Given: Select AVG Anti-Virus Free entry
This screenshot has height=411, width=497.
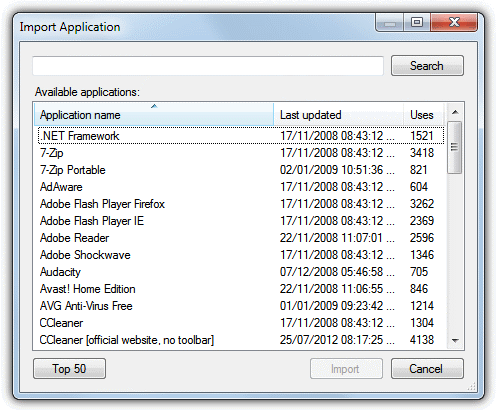Looking at the screenshot, I should (x=241, y=306).
